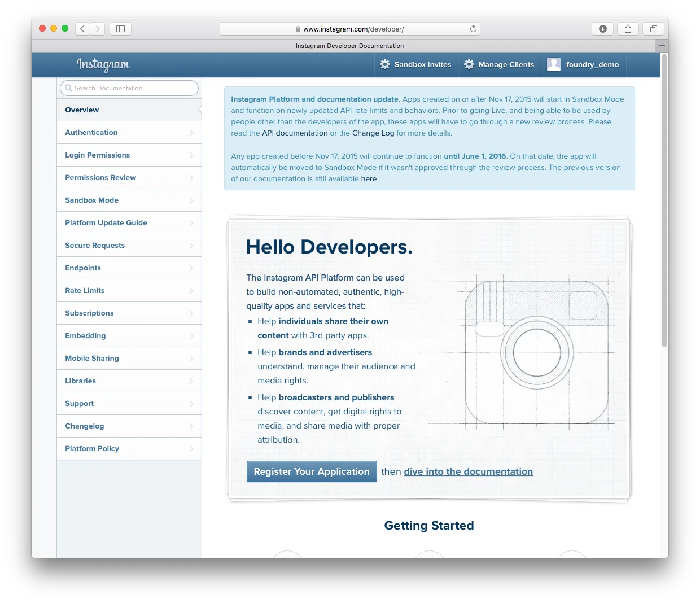Select Overview in the sidebar

[x=129, y=110]
